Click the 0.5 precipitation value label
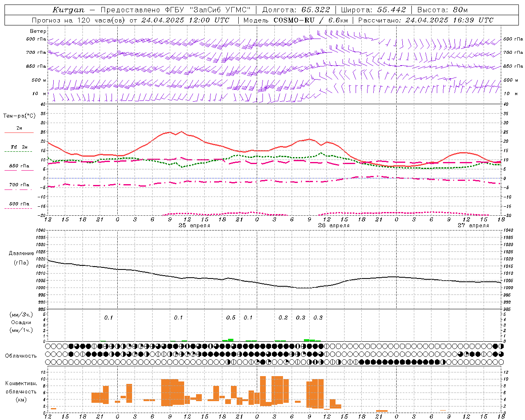This screenshot has height=420, width=525. (x=231, y=317)
